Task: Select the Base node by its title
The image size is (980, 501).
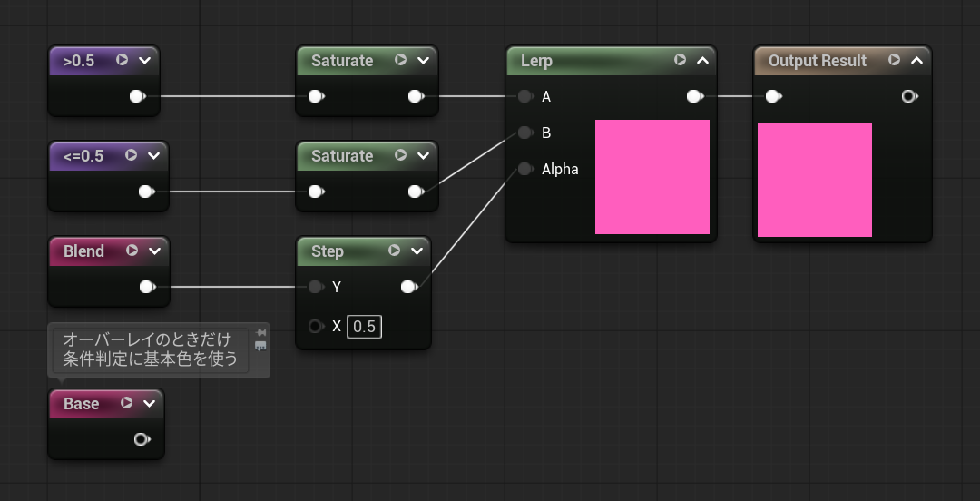Action: click(82, 404)
